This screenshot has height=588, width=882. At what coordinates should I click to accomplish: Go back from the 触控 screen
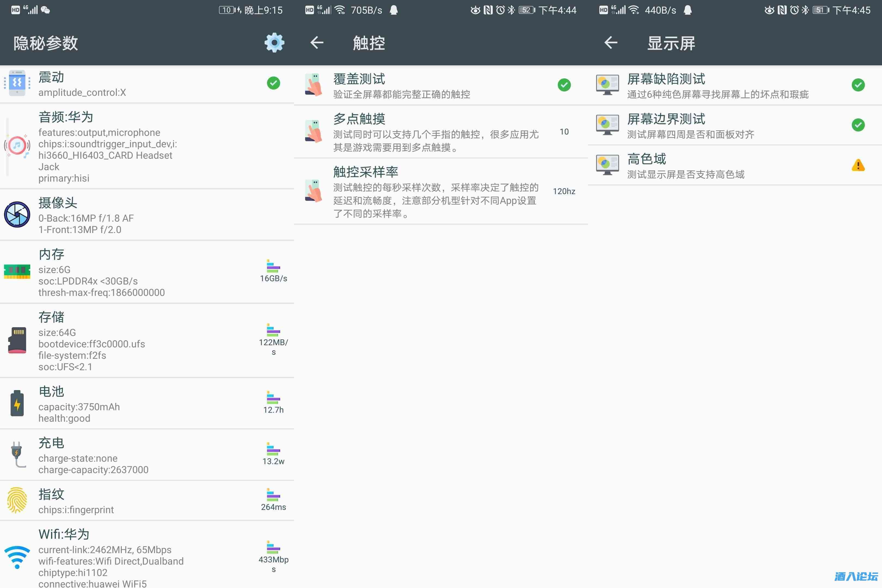click(317, 42)
